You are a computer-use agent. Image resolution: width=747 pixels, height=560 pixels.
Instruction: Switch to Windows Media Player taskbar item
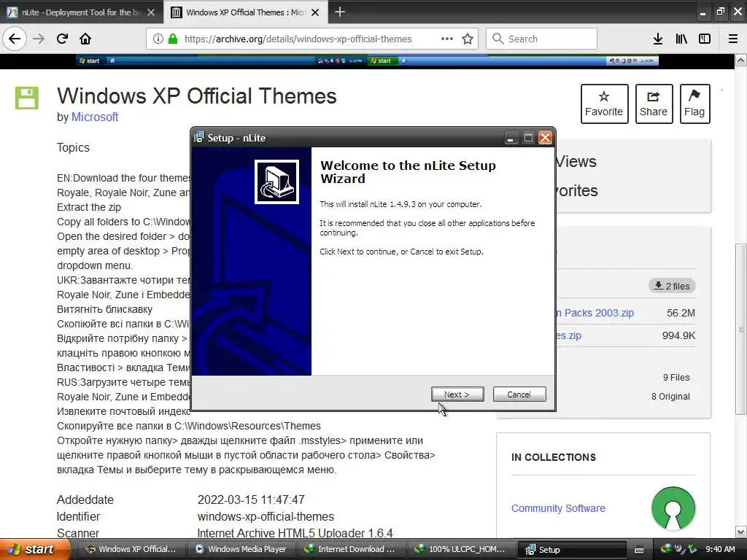point(241,549)
